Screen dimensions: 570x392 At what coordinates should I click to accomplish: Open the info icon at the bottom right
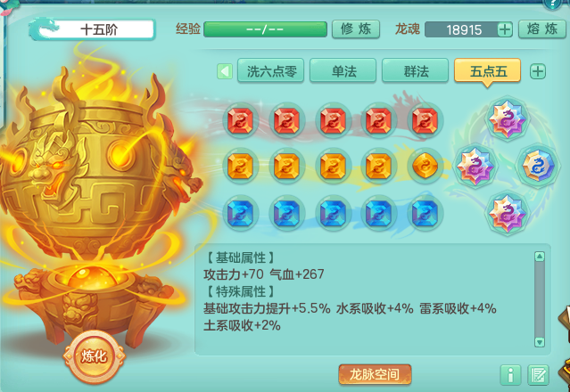pyautogui.click(x=510, y=375)
